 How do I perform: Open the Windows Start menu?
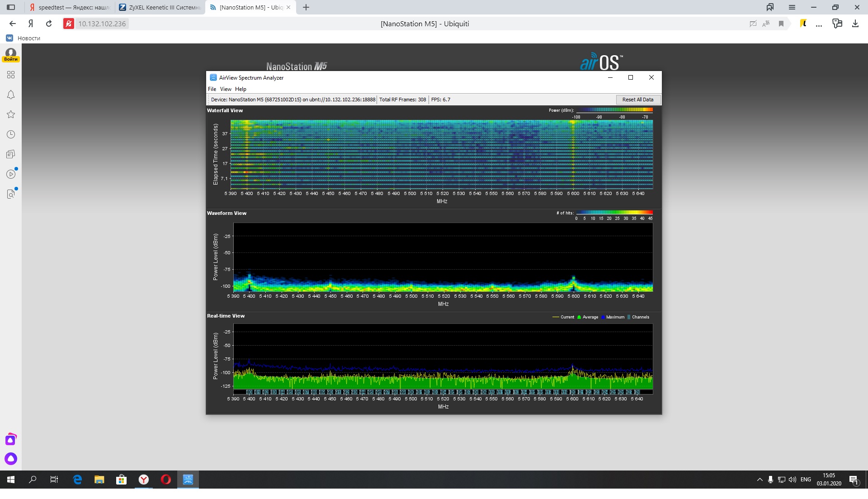click(x=11, y=480)
